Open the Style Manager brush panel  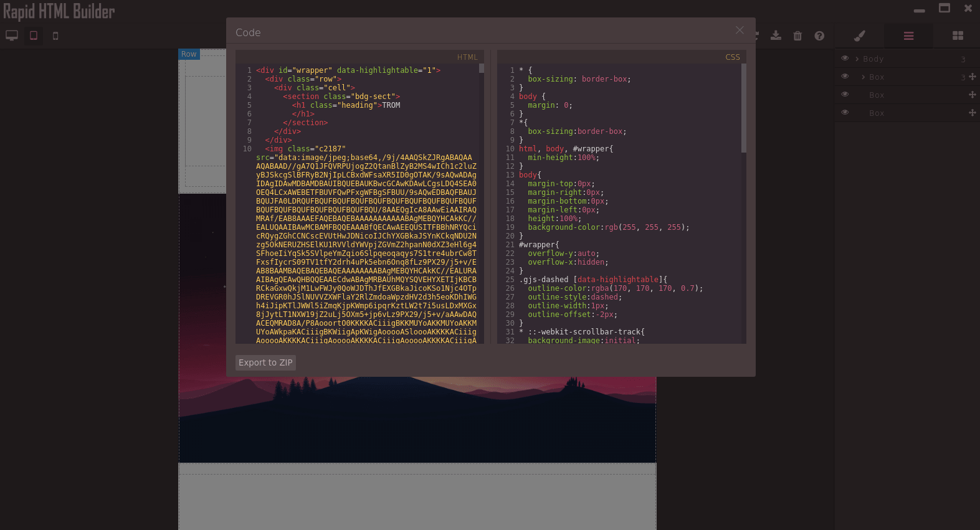point(860,35)
